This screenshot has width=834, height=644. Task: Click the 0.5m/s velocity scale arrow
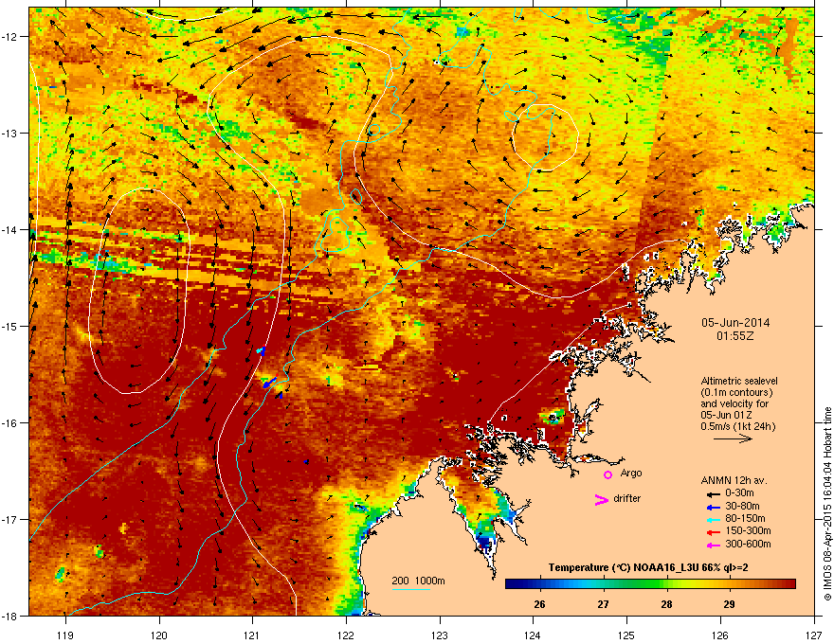click(x=733, y=438)
